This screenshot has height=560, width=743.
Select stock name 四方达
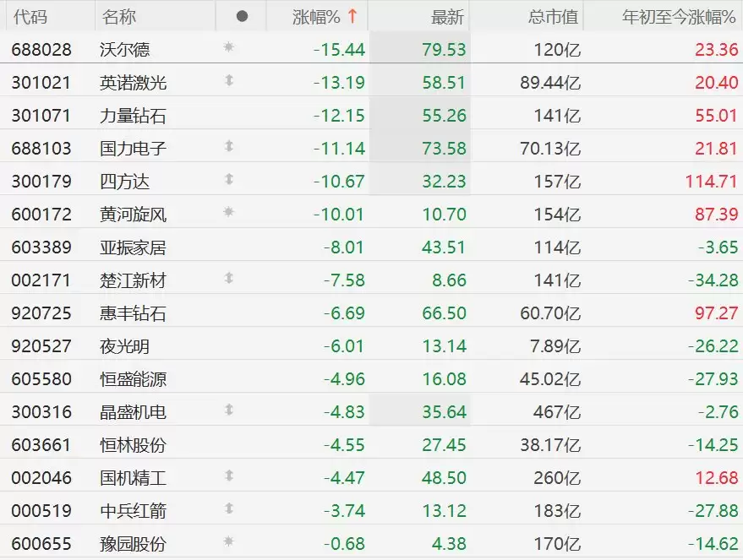pos(124,182)
